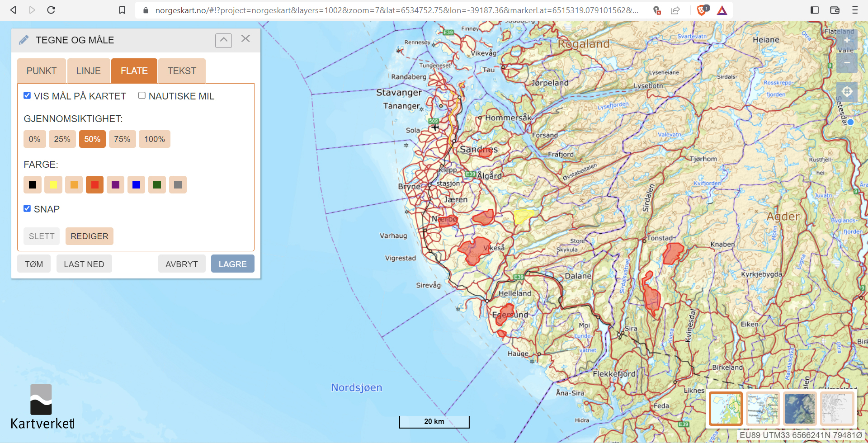Viewport: 868px width, 443px height.
Task: Click the LAGRE button
Action: [232, 264]
